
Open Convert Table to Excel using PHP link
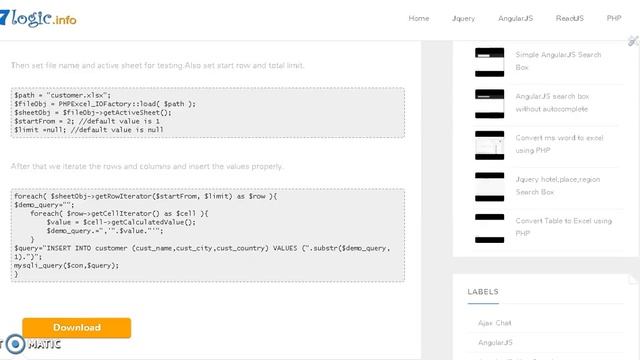coord(564,227)
